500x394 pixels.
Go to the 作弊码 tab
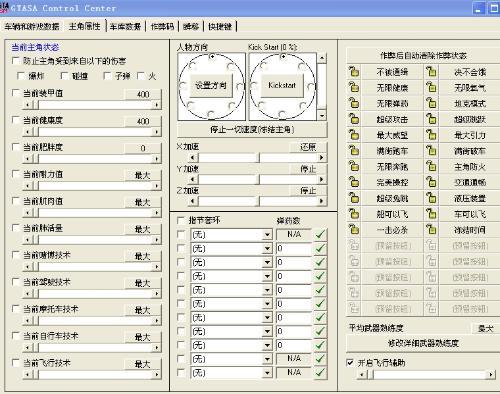point(162,26)
